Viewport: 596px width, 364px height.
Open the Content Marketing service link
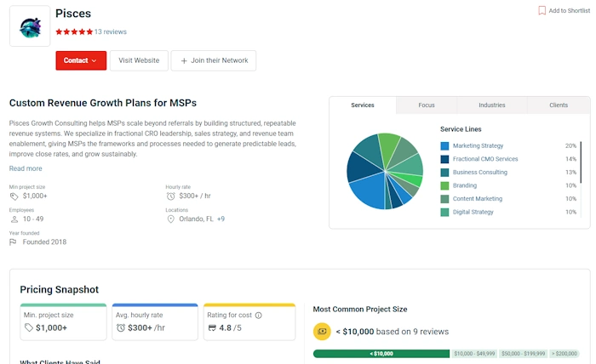[478, 199]
